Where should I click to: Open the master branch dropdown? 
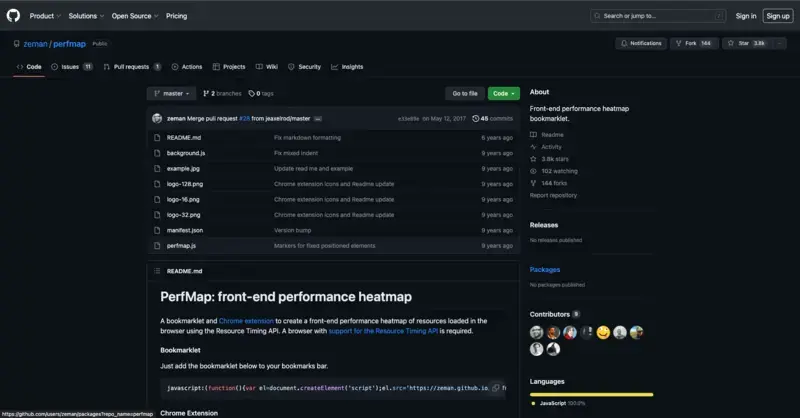point(171,93)
